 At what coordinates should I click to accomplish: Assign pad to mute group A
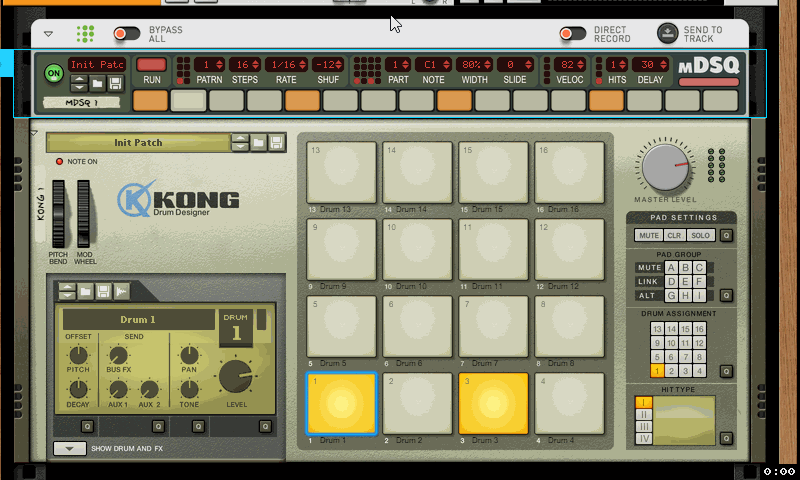671,267
